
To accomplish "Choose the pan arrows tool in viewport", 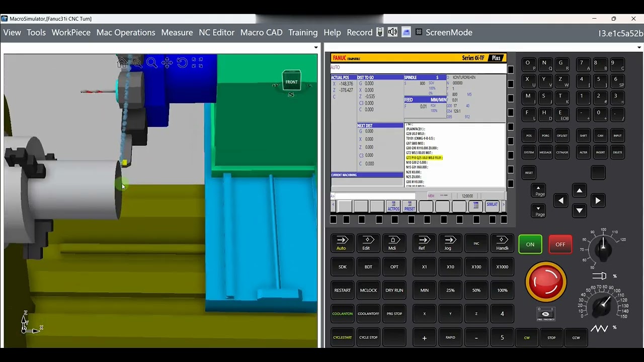I will (x=167, y=63).
